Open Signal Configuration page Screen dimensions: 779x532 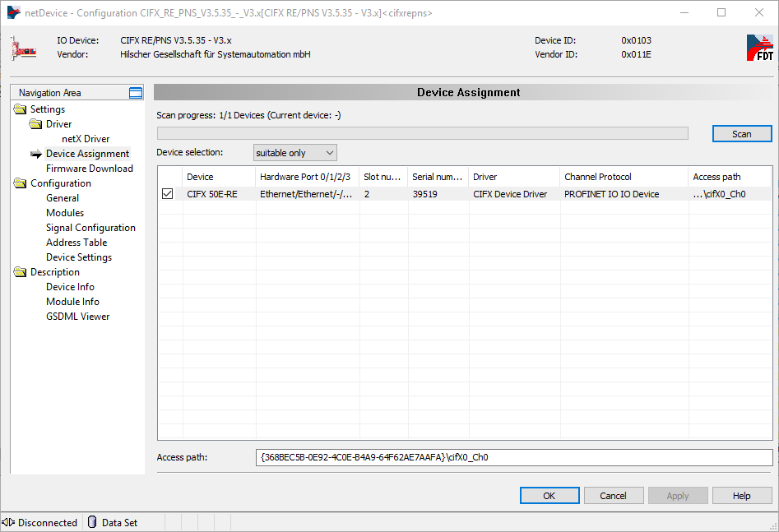[90, 228]
